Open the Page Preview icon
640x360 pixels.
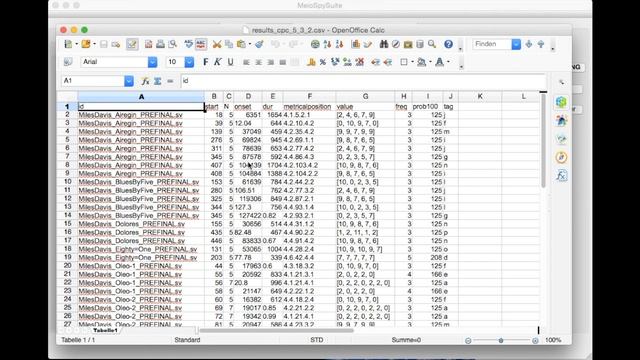pos(173,44)
